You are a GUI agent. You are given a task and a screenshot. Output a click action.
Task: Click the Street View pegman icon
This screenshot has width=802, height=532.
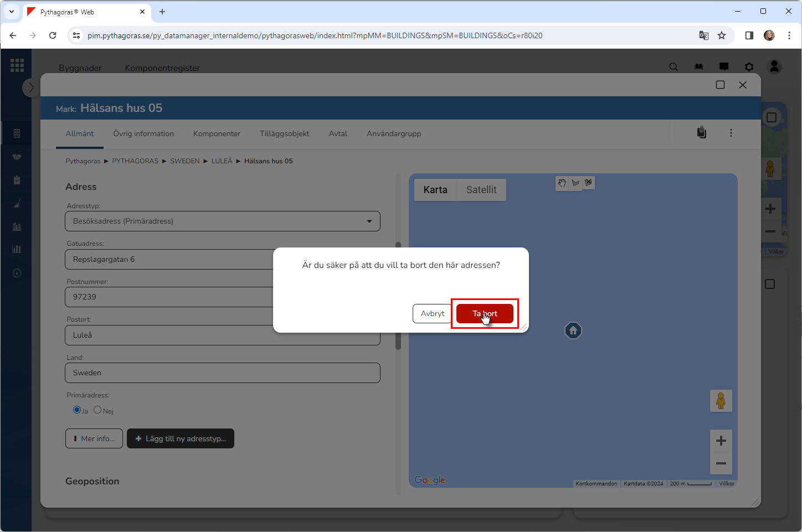coord(721,401)
